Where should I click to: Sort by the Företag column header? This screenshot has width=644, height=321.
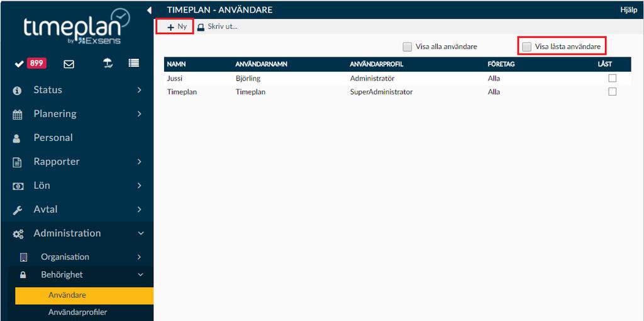501,65
